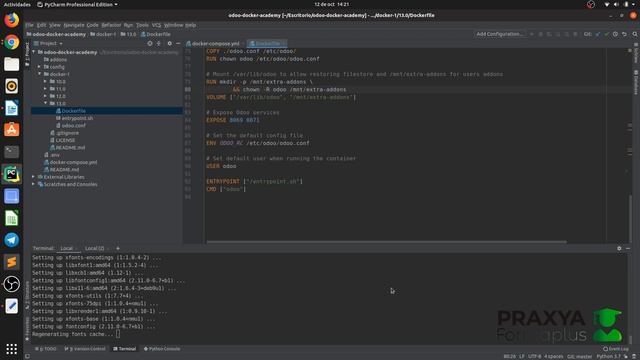The height and width of the screenshot is (360, 640).
Task: Open the Event Log
Action: 616,349
